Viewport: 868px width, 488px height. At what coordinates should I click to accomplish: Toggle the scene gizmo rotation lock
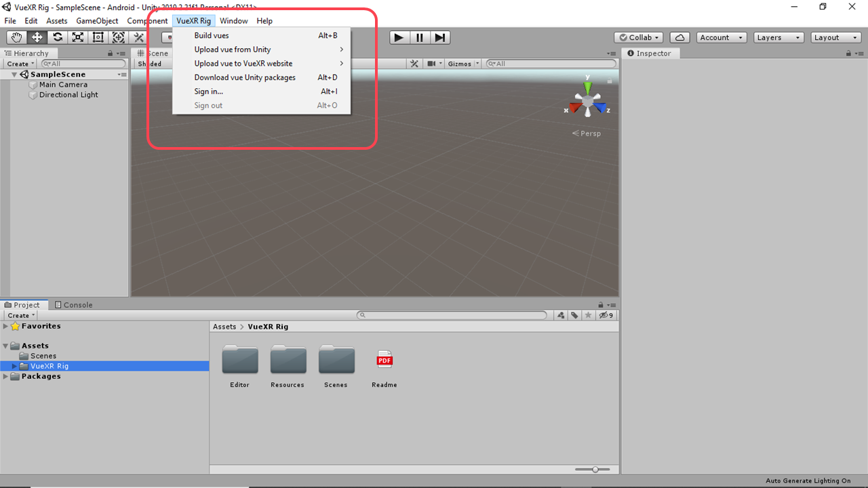(x=609, y=81)
